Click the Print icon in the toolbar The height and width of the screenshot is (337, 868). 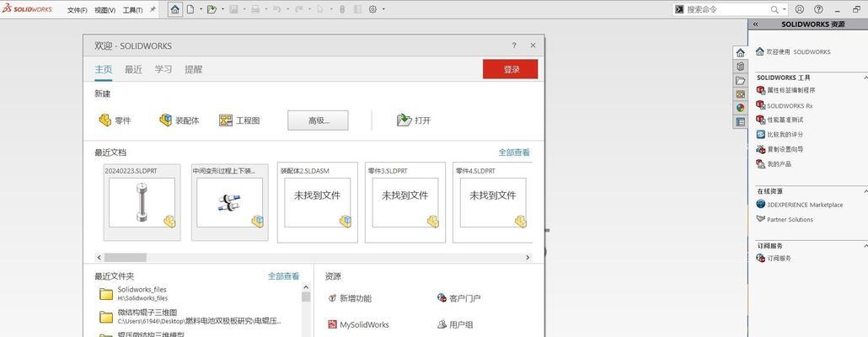point(255,9)
